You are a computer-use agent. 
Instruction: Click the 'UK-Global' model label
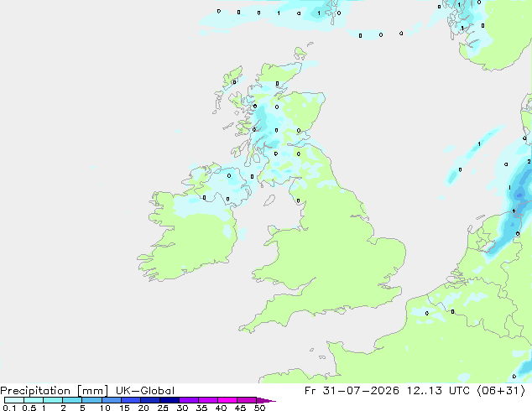coord(145,391)
